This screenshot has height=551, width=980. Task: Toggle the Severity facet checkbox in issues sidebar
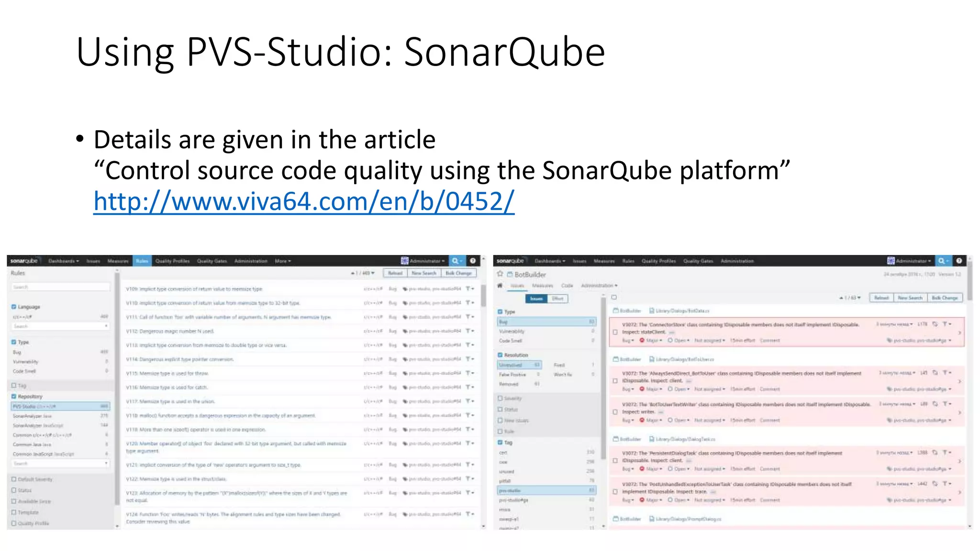pyautogui.click(x=500, y=398)
